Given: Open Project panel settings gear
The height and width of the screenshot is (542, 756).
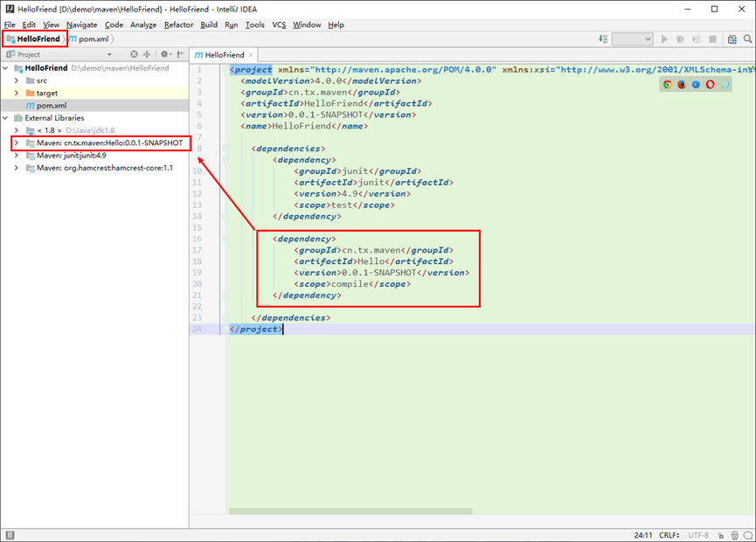Looking at the screenshot, I should pos(165,54).
